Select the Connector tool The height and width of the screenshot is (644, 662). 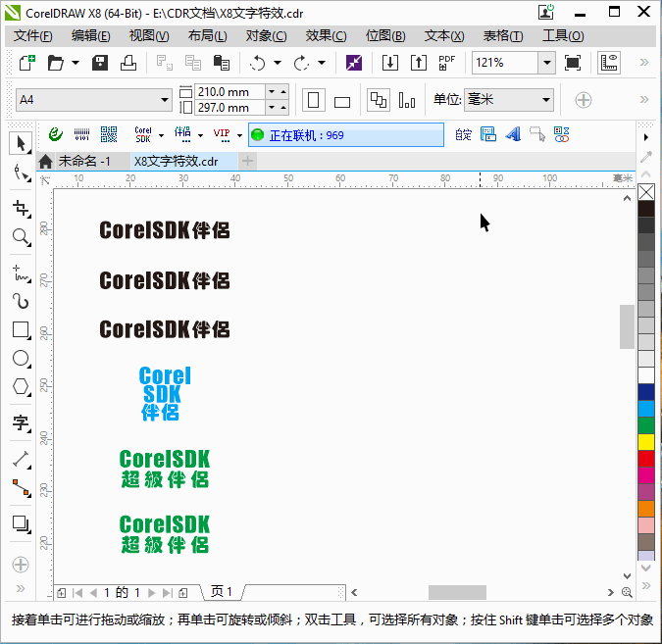pyautogui.click(x=22, y=487)
